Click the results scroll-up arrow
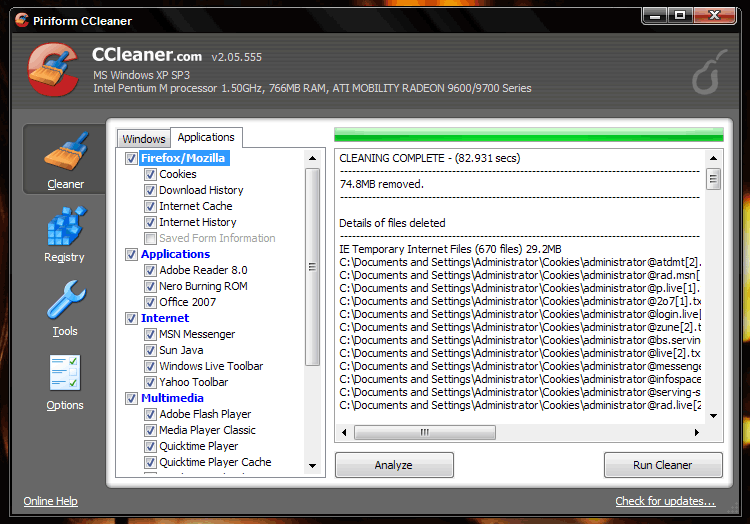Viewport: 750px width, 524px height. click(x=713, y=158)
